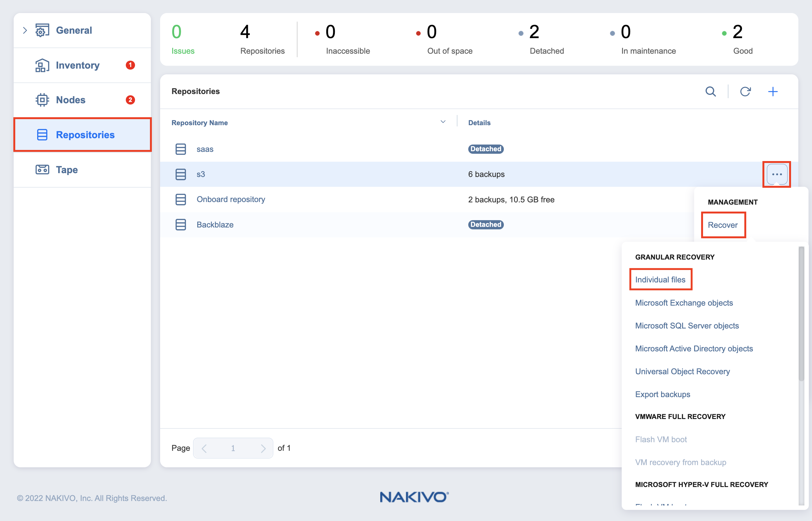The image size is (812, 521).
Task: Click the Repository Name column header
Action: point(200,123)
